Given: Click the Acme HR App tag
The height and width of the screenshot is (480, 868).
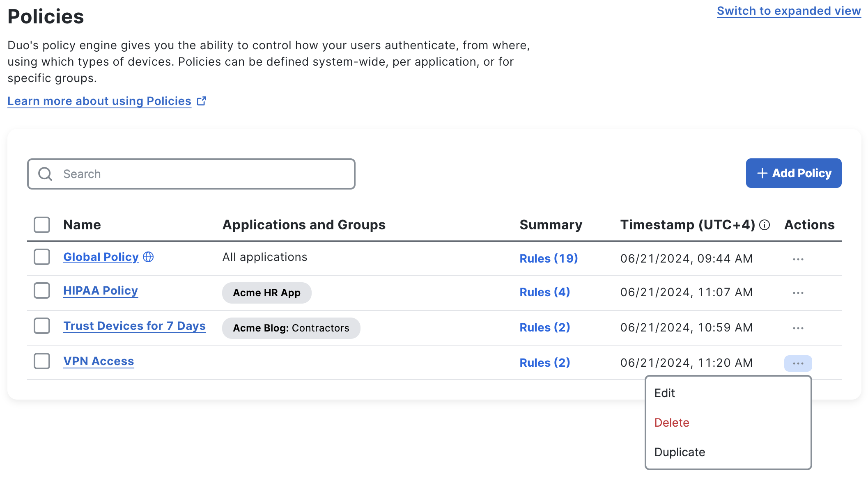Looking at the screenshot, I should point(266,293).
